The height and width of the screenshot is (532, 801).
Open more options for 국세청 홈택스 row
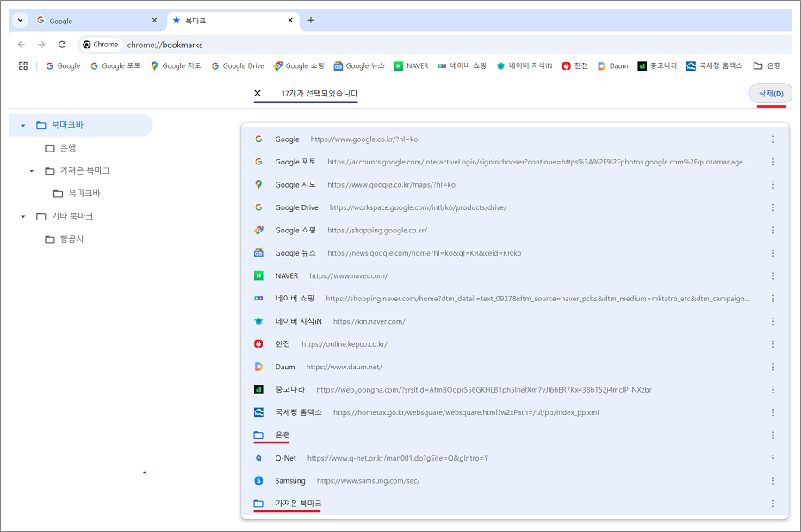pos(773,412)
